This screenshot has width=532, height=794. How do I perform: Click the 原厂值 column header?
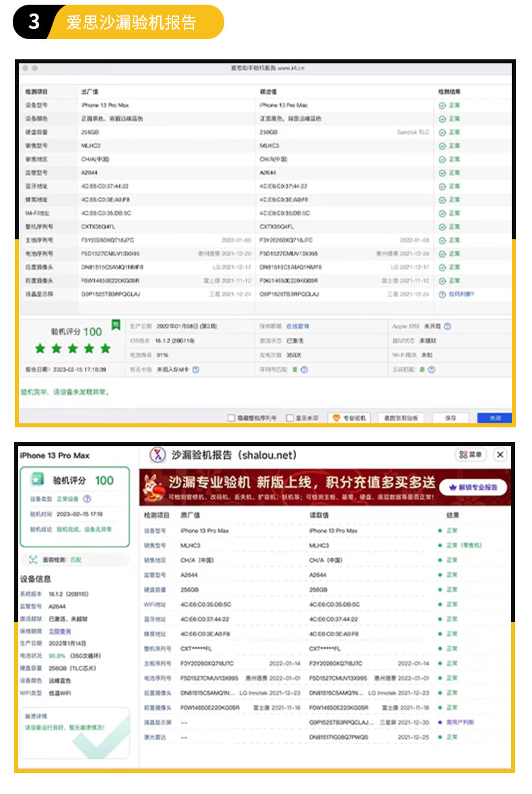click(190, 515)
